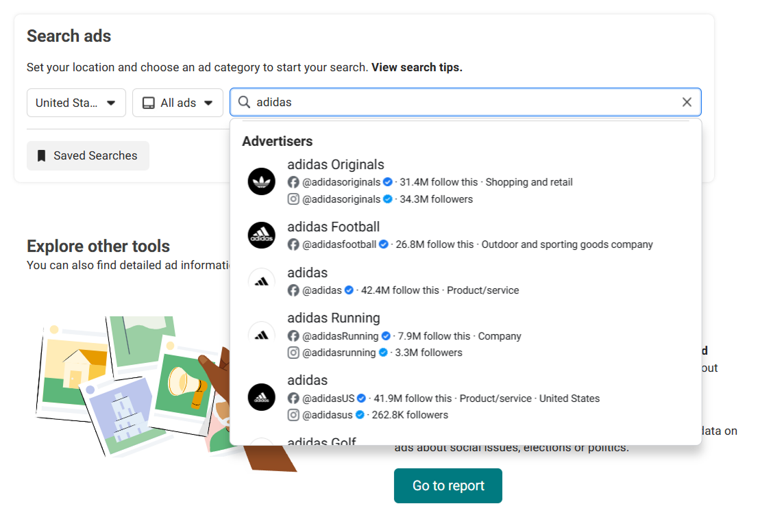Open the United States location dropdown
The width and height of the screenshot is (760, 532).
pyautogui.click(x=76, y=103)
